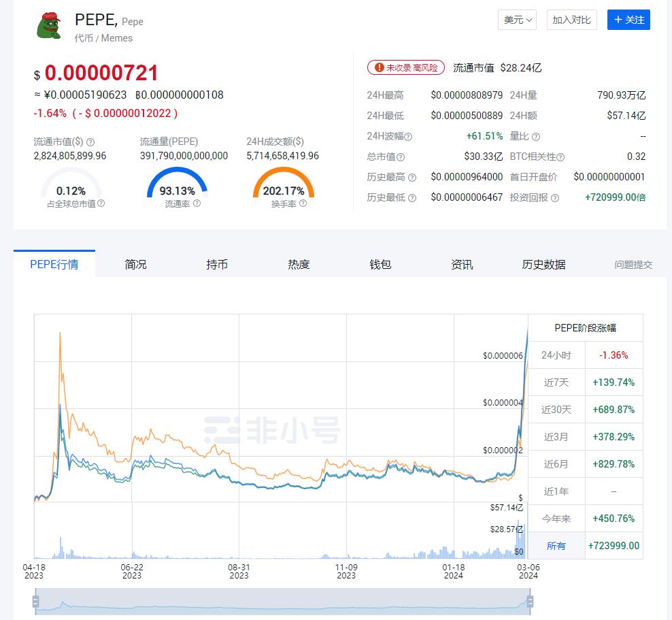This screenshot has width=672, height=620.
Task: Click the Memes category link
Action: tap(116, 38)
